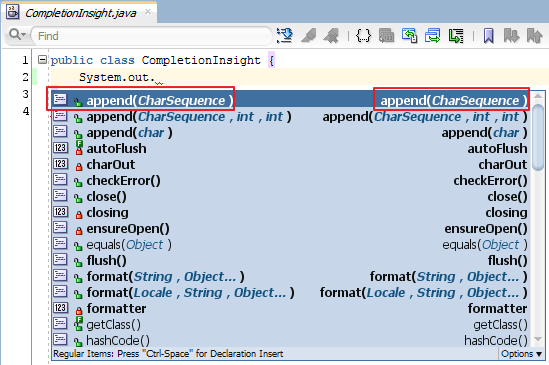Switch to the CompletionInsight.java tab

[x=81, y=13]
